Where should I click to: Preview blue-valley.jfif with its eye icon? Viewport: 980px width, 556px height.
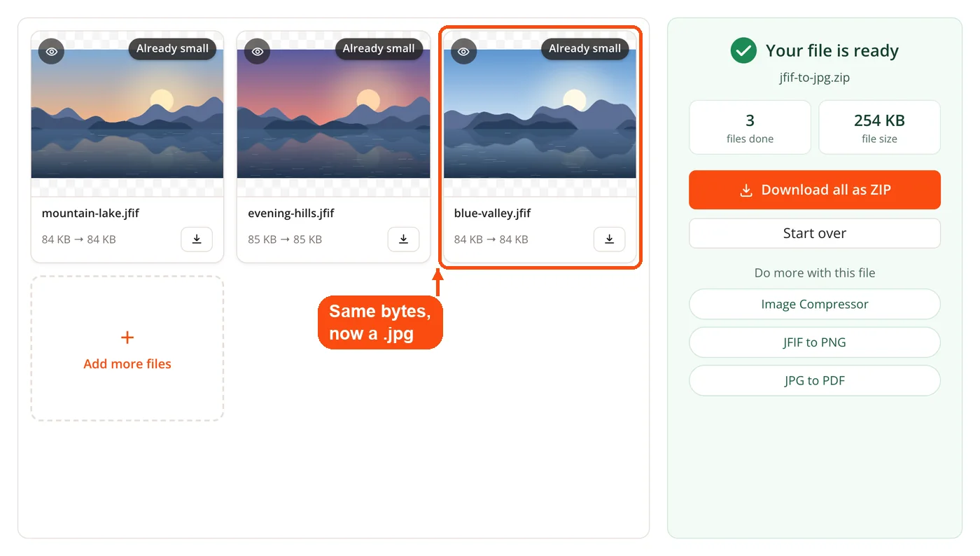[x=463, y=51]
